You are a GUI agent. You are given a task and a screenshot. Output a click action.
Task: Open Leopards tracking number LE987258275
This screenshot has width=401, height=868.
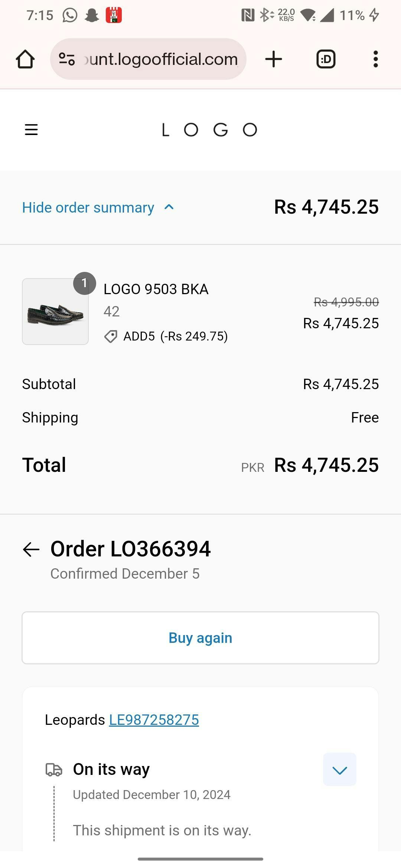pos(154,720)
